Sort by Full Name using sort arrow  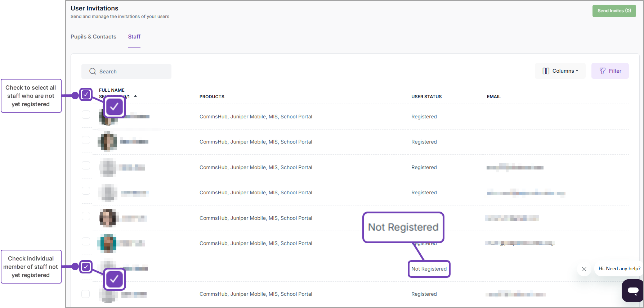135,96
